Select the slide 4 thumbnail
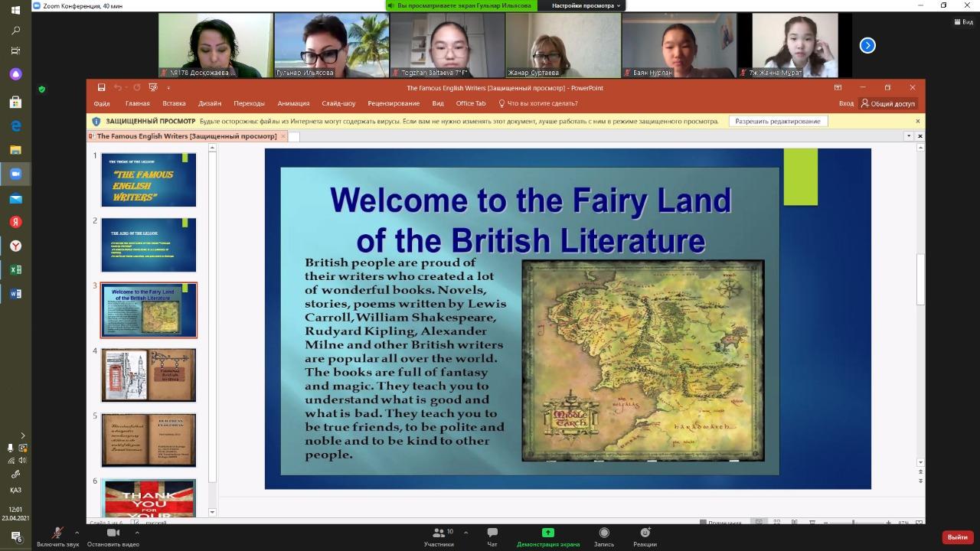 (149, 375)
